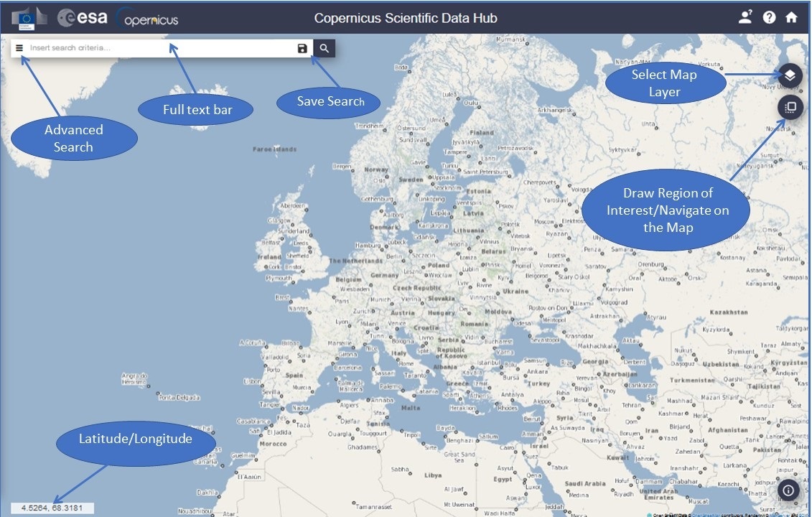Screen dimensions: 812x517
Task: Click the help question mark icon
Action: pos(769,17)
